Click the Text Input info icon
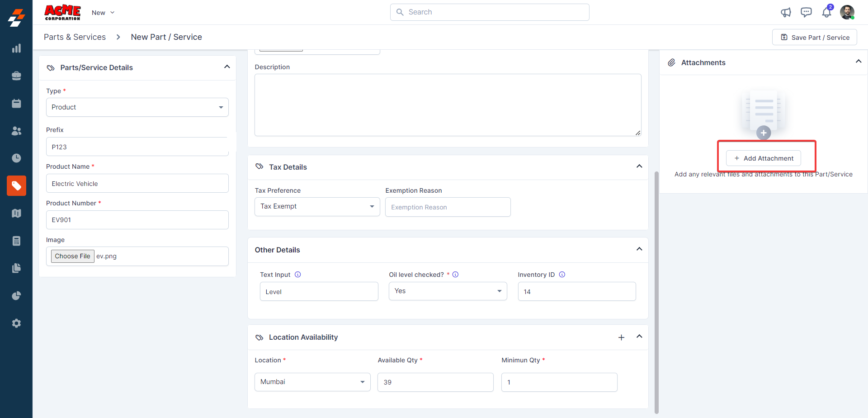This screenshot has width=868, height=418. point(298,275)
